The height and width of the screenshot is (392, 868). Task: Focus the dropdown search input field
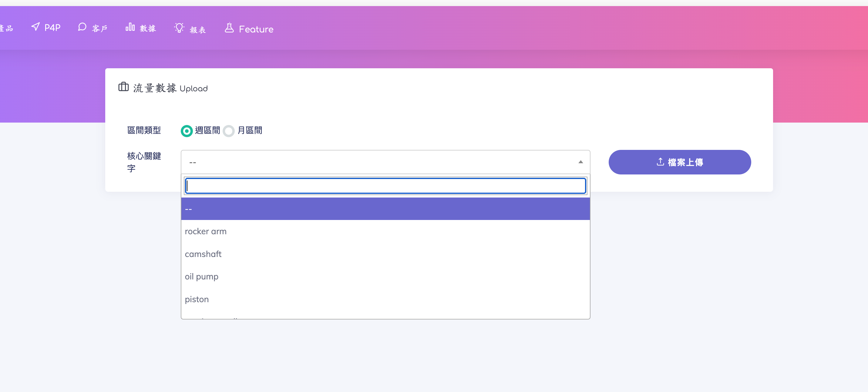(385, 186)
